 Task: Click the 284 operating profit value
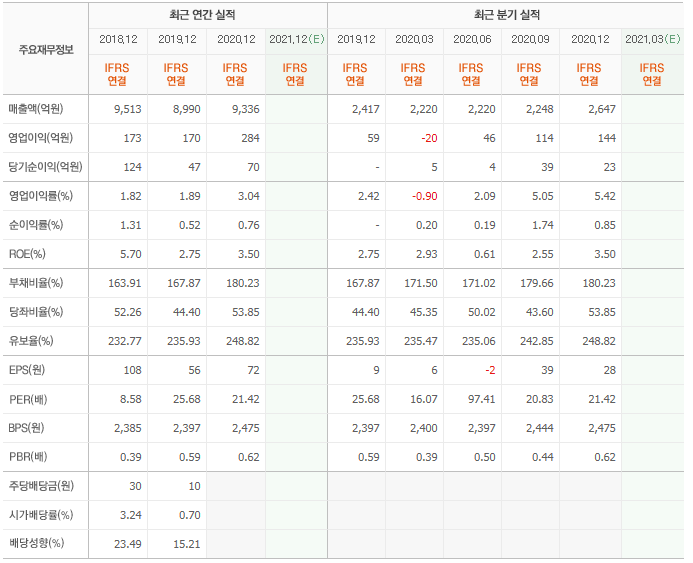point(251,138)
